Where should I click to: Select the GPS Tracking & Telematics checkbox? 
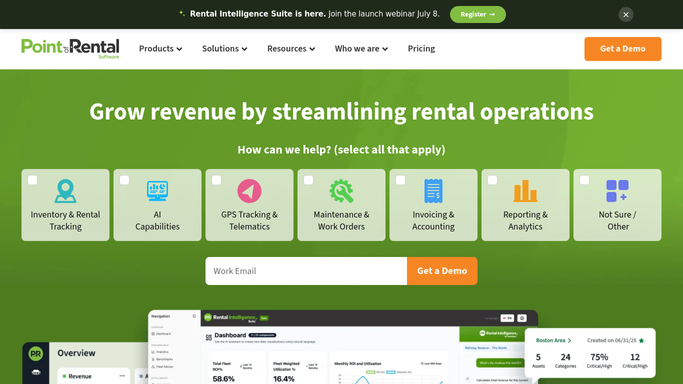tap(216, 180)
